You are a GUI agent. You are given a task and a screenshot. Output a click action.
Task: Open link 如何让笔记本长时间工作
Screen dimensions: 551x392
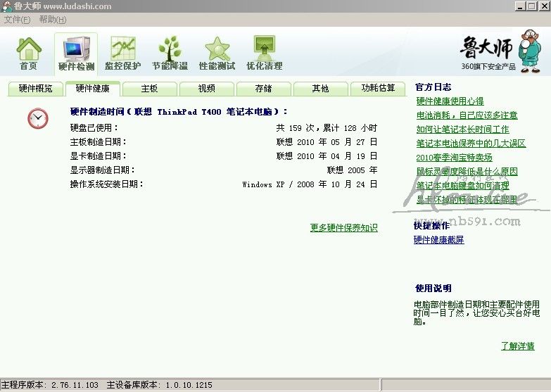pos(462,129)
